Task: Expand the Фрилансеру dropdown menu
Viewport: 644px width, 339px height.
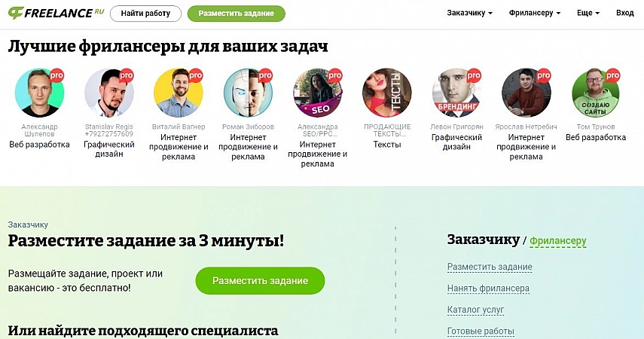Action: click(x=534, y=13)
